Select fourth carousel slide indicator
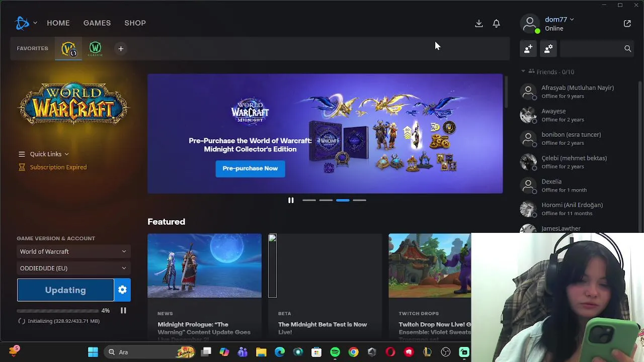644x362 pixels. pyautogui.click(x=359, y=200)
